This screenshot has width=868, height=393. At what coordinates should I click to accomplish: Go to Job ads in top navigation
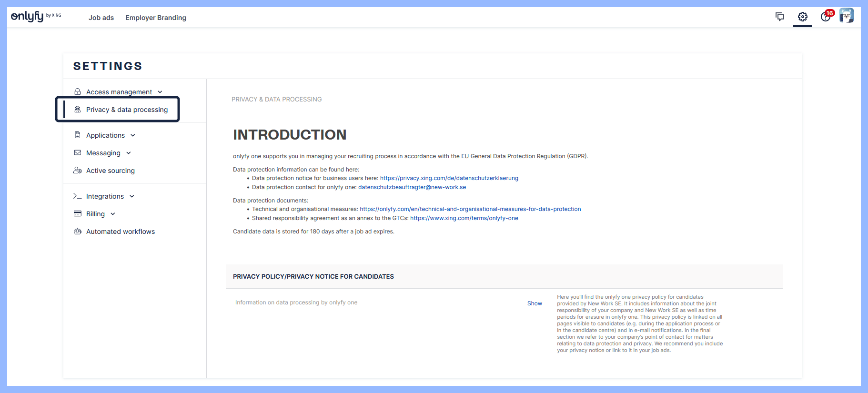[x=101, y=18]
